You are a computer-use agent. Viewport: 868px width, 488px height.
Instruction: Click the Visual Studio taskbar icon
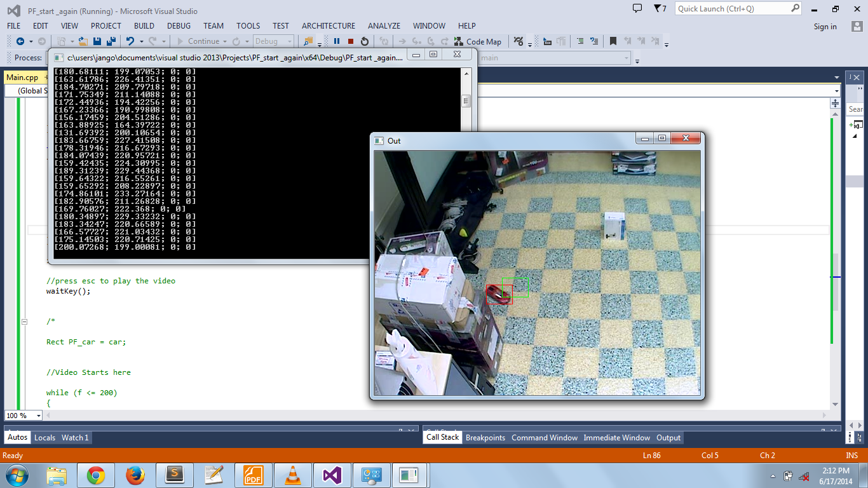[x=332, y=475]
